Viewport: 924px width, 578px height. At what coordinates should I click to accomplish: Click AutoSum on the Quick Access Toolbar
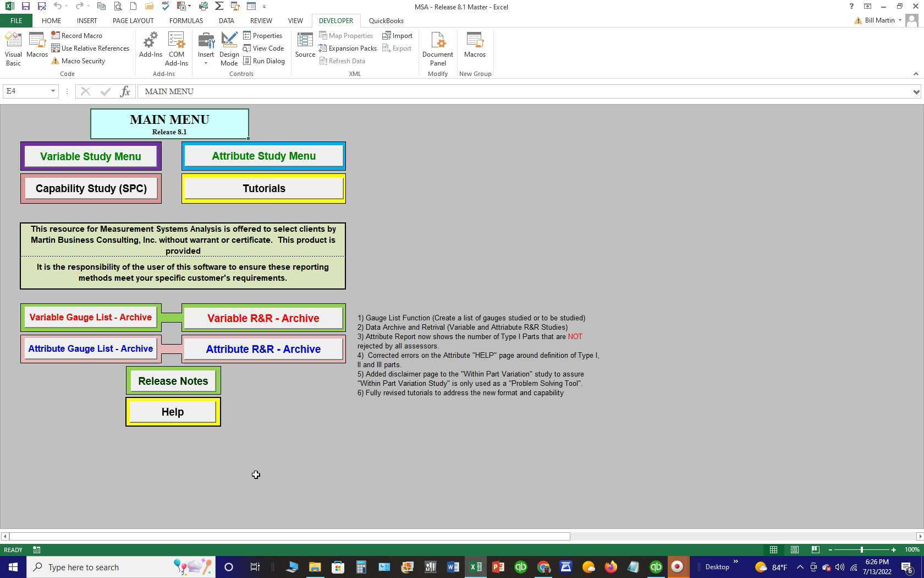pos(219,6)
